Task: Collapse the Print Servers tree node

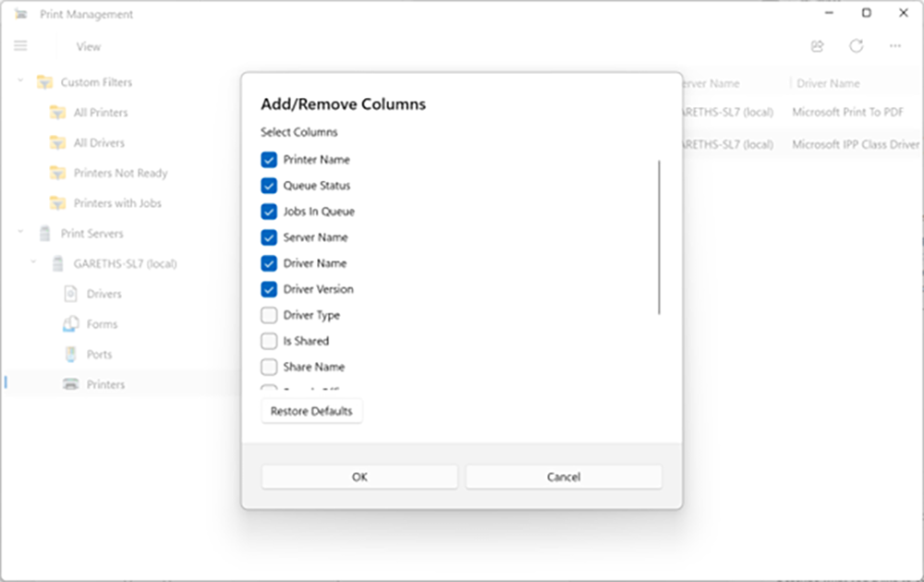Action: coord(20,233)
